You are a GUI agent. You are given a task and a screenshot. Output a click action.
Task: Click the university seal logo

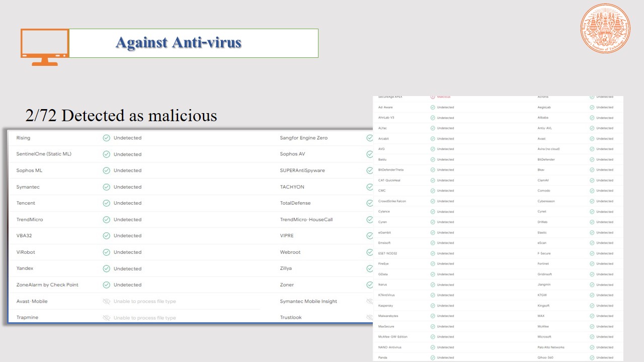point(605,28)
